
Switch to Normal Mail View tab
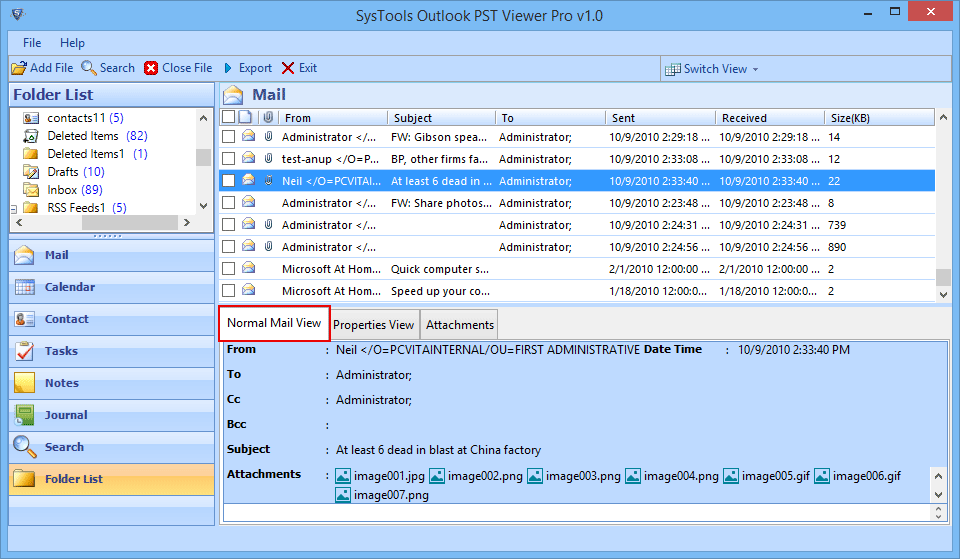tap(274, 323)
